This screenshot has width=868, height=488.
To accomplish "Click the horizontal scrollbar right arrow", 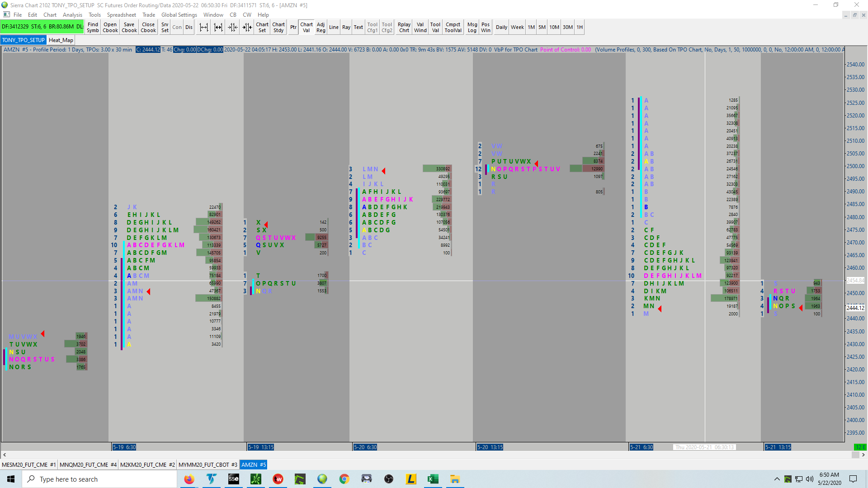I will pyautogui.click(x=863, y=455).
